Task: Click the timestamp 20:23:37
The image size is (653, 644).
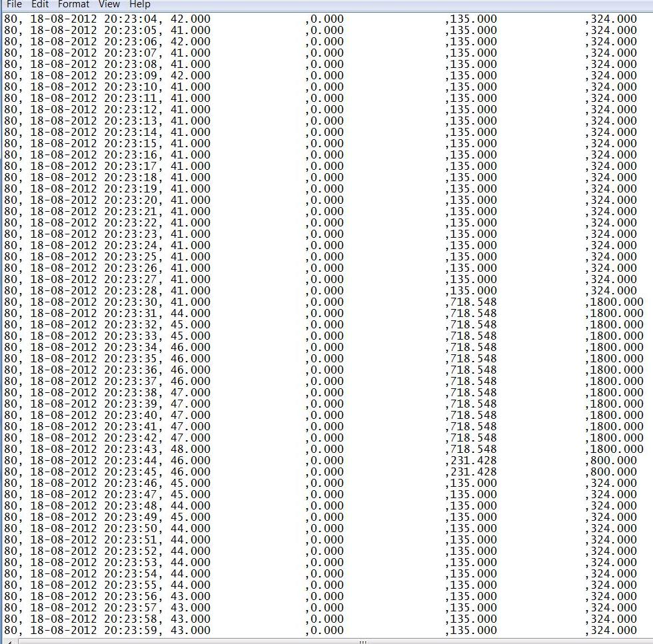Action: (131, 382)
